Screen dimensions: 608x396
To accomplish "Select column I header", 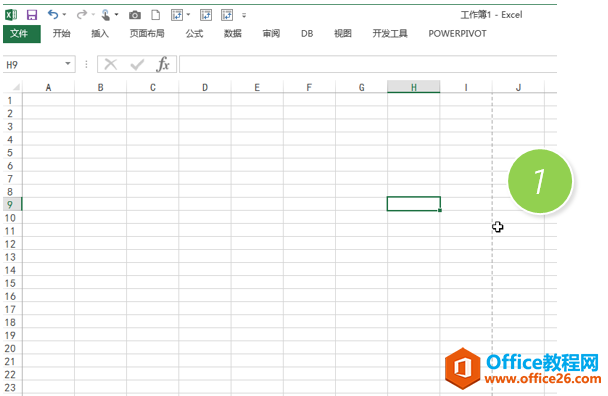I will [466, 87].
